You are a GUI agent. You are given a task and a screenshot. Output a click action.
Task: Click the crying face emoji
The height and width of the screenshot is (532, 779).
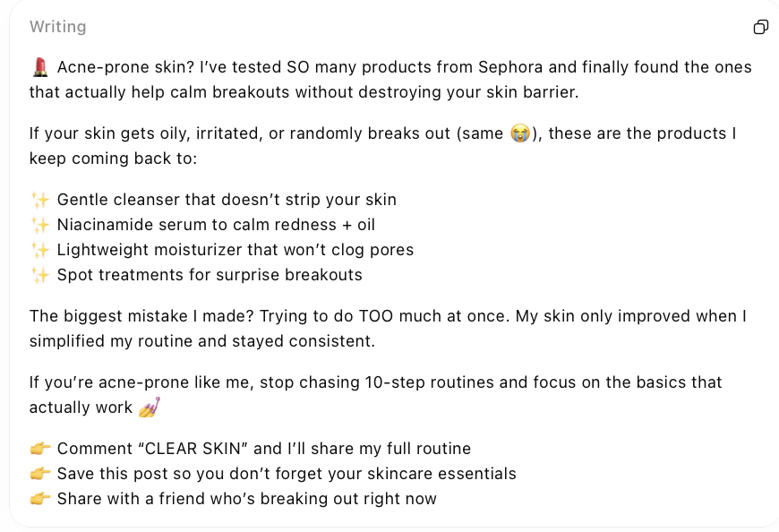(x=520, y=134)
